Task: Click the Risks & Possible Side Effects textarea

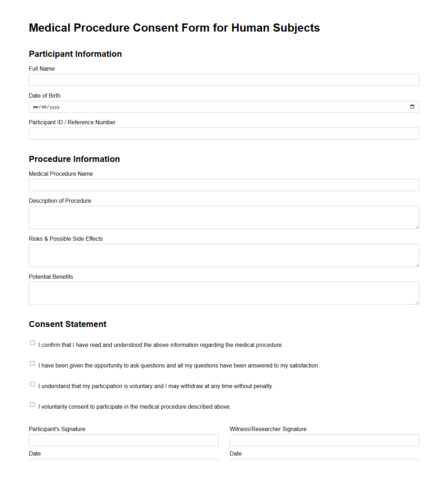Action: click(x=224, y=255)
